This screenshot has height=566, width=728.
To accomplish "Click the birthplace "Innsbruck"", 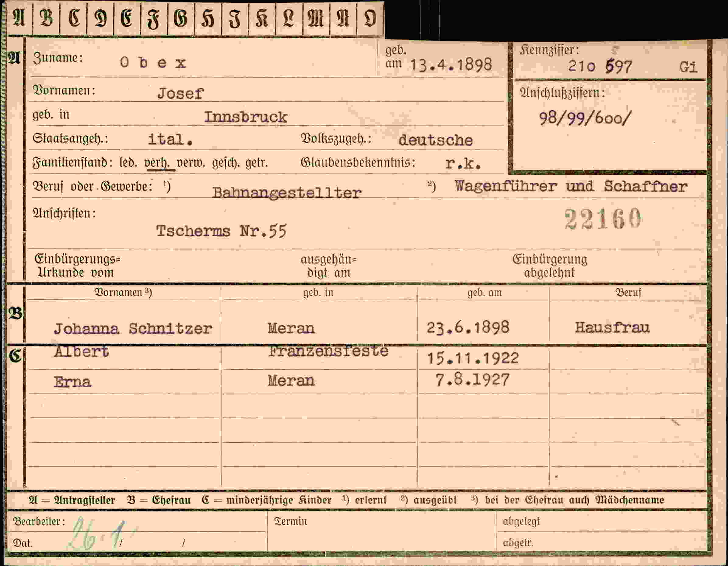I will pos(246,117).
